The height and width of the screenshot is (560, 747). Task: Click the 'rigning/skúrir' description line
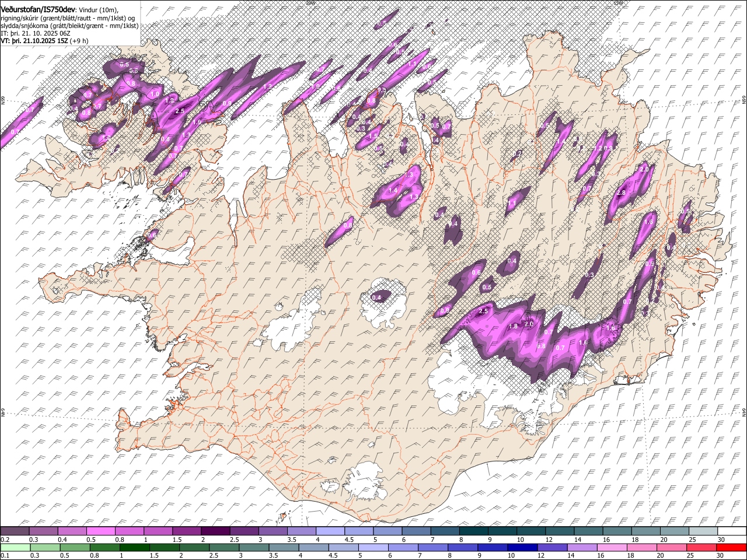68,18
